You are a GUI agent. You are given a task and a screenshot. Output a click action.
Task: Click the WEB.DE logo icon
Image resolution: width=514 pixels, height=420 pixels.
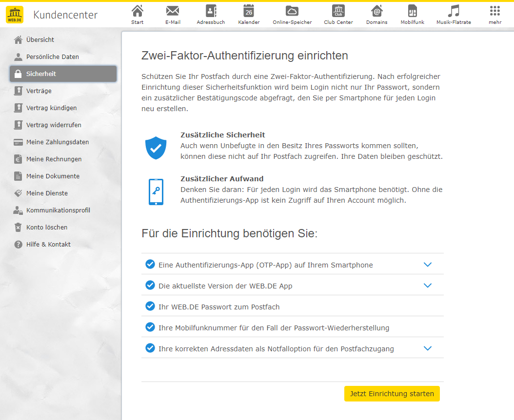coord(15,15)
